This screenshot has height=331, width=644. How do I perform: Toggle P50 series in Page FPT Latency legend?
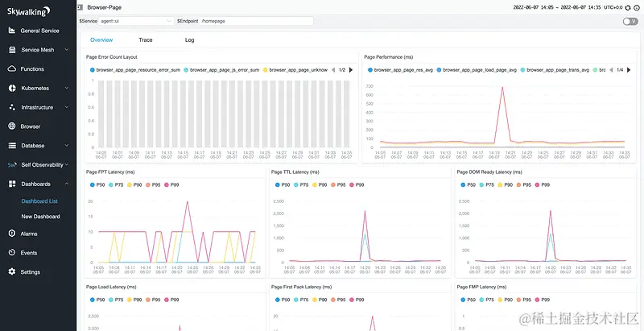pos(97,184)
